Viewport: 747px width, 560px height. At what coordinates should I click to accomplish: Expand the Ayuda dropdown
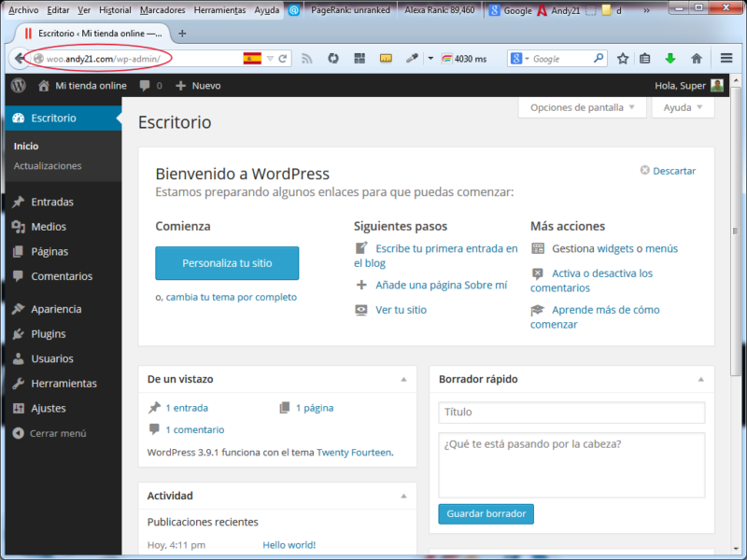coord(683,107)
